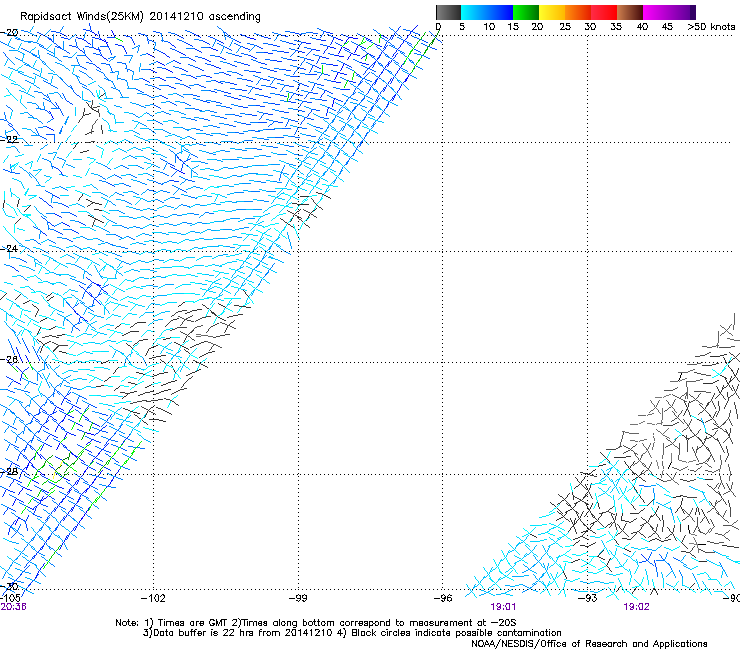Click the magenta 40-45 knots legend color

click(x=656, y=12)
